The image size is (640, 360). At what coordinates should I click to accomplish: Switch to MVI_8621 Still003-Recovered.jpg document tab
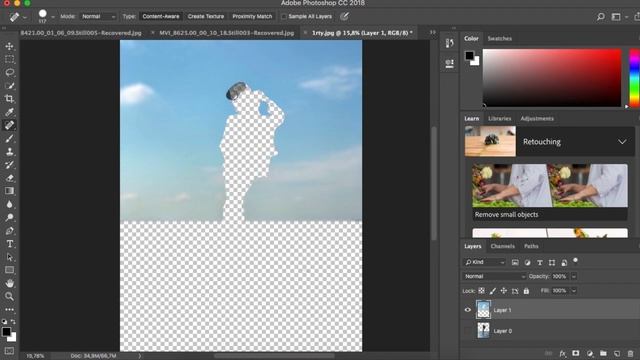click(x=227, y=33)
